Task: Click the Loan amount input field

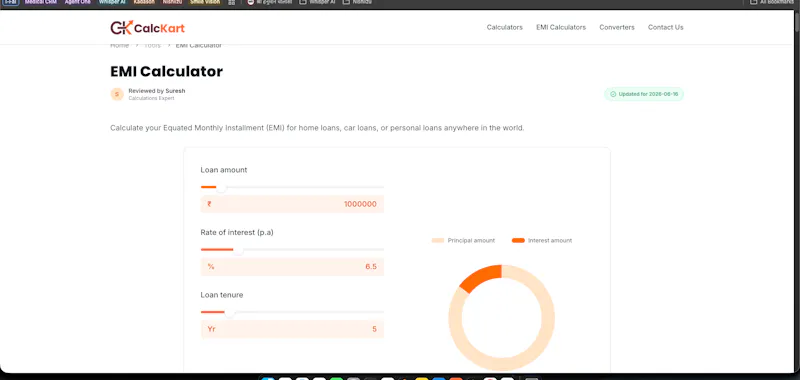Action: coord(292,204)
